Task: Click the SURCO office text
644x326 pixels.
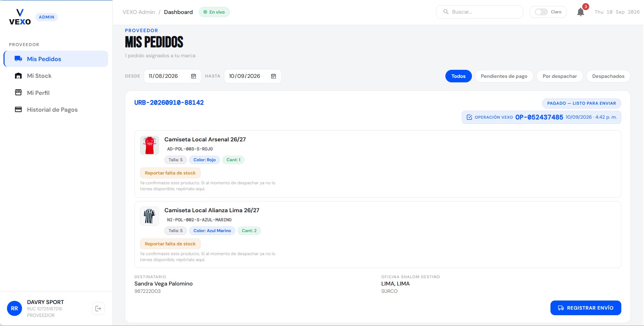Action: [x=389, y=291]
